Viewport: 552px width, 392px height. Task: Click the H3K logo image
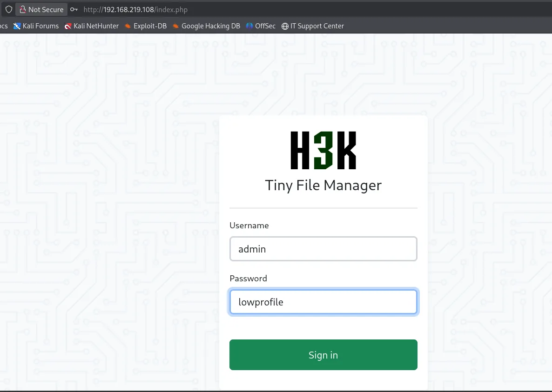(323, 151)
